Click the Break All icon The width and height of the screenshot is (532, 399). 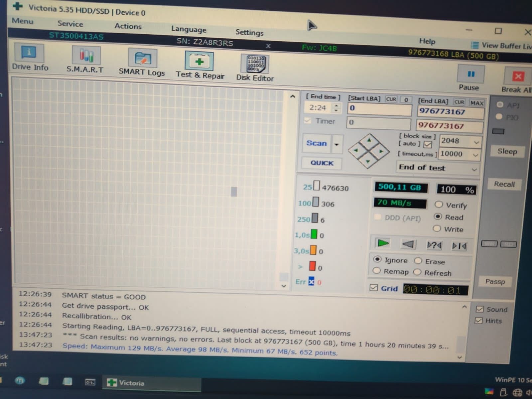click(x=518, y=76)
